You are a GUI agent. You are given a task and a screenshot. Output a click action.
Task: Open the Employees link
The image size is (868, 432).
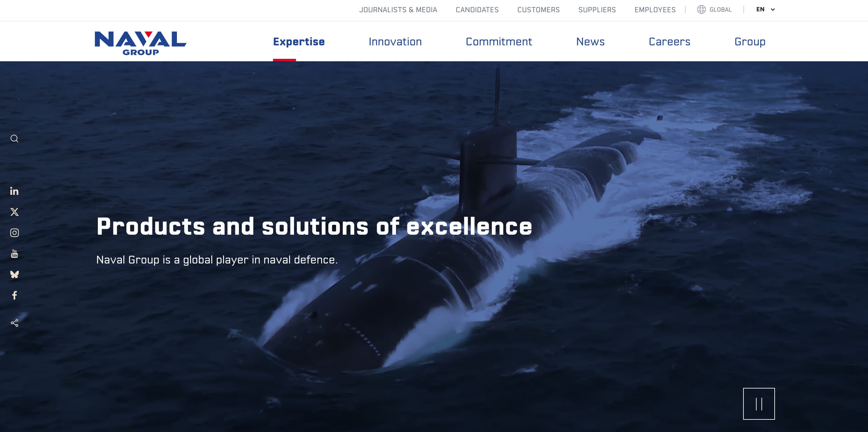(x=655, y=10)
